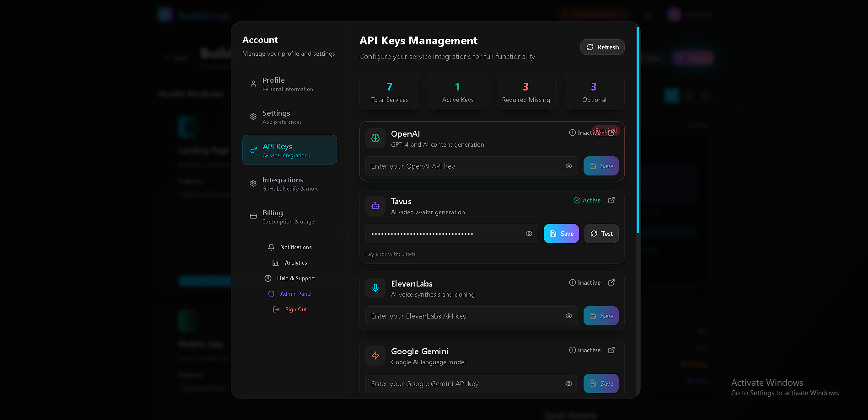
Task: Focus the Google Gemini API key field
Action: coord(472,383)
